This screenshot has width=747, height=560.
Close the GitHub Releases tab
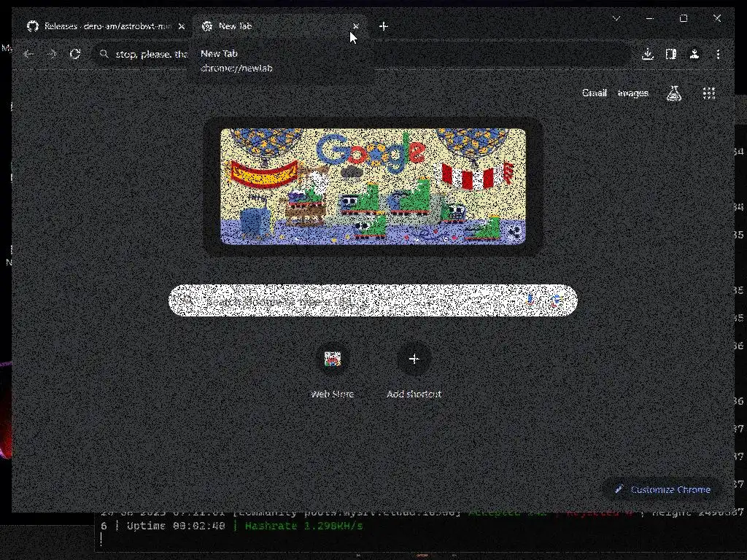point(182,26)
